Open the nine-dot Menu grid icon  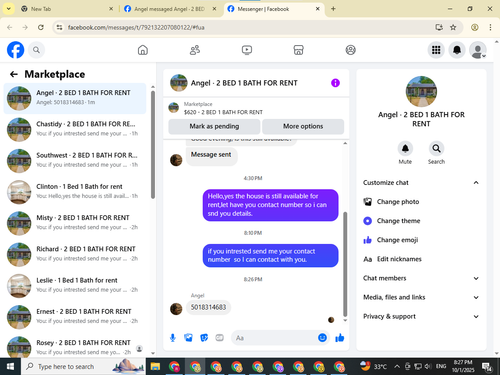436,50
